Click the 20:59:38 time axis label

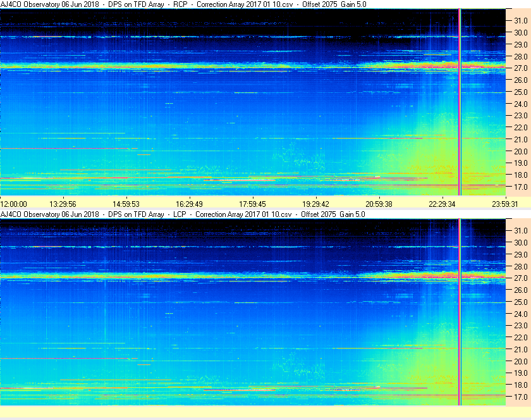pos(379,204)
